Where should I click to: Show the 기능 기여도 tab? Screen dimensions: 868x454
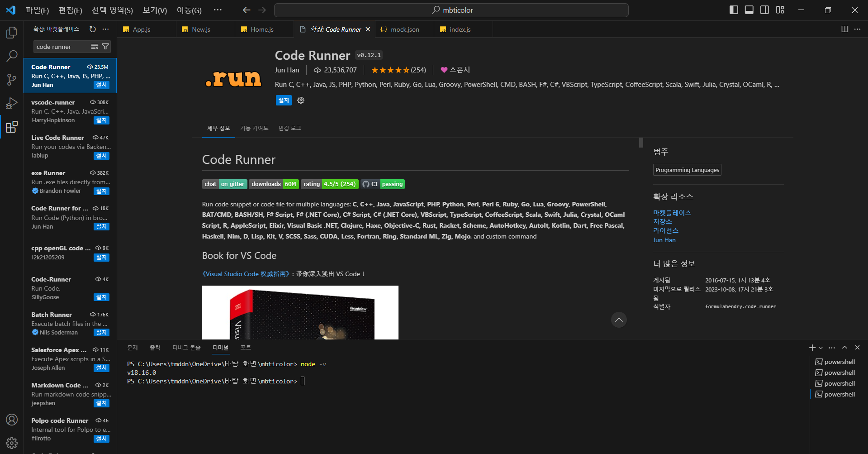[254, 128]
